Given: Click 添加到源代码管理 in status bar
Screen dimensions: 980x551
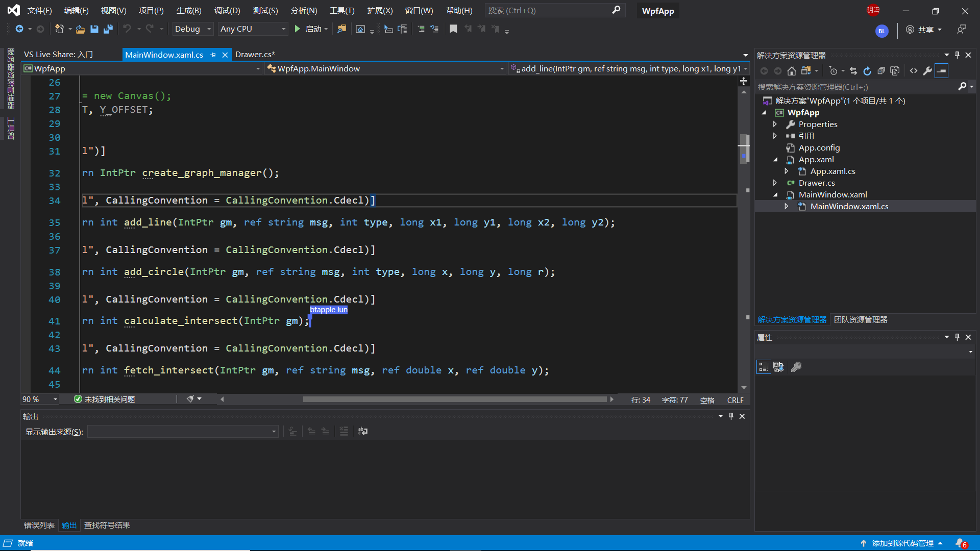Looking at the screenshot, I should pos(902,543).
